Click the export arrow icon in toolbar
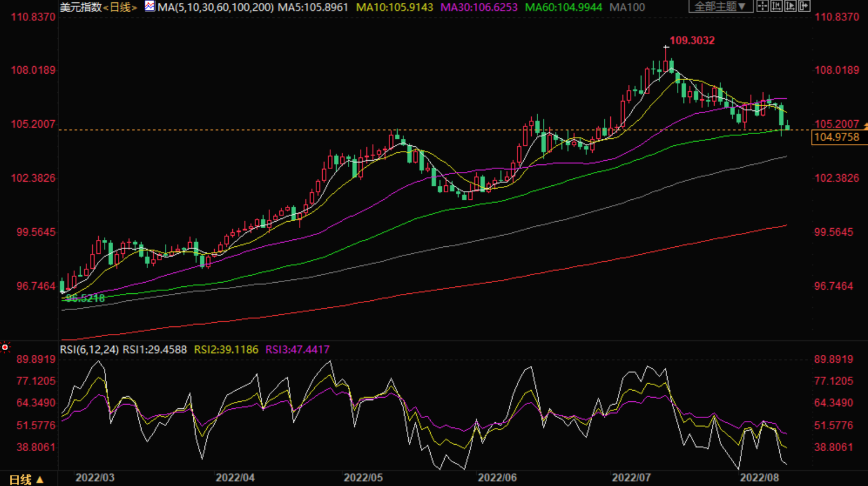The image size is (868, 486). pos(804,6)
